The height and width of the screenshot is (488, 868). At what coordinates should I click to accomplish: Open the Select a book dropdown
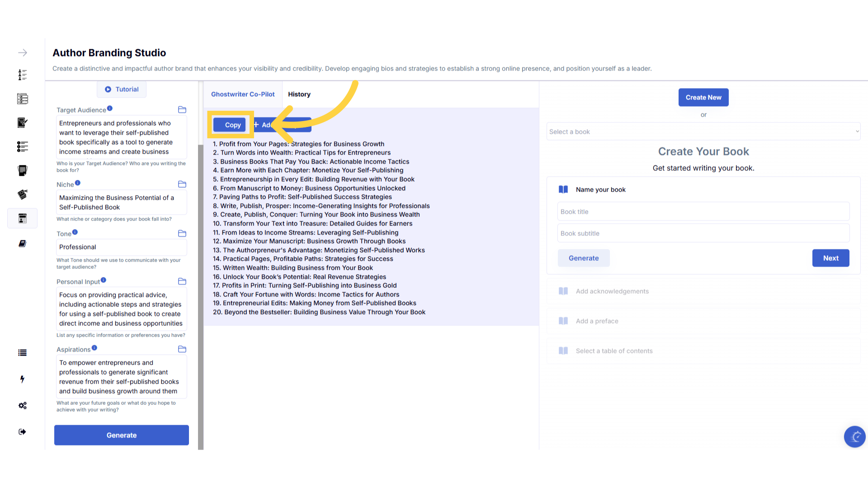[703, 131]
